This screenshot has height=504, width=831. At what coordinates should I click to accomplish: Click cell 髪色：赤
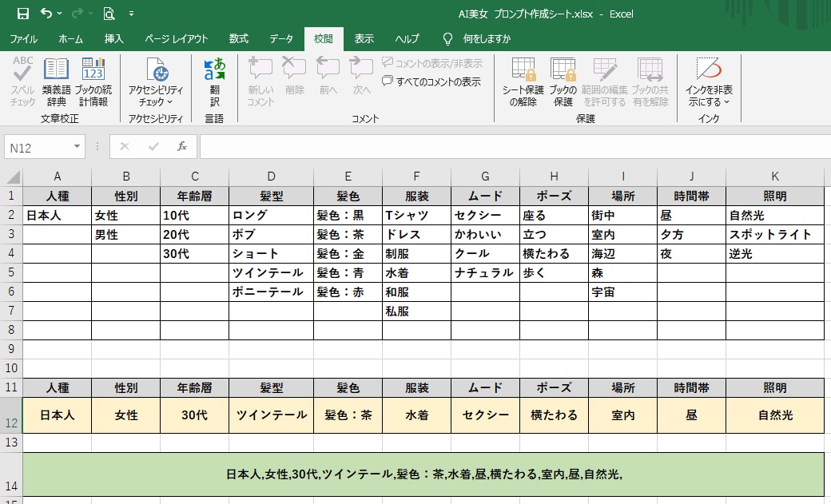tap(348, 292)
